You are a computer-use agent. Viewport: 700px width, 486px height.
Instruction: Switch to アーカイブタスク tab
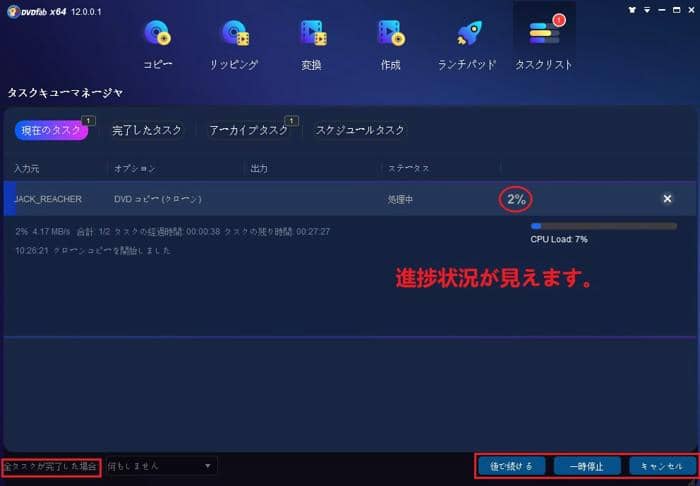249,130
